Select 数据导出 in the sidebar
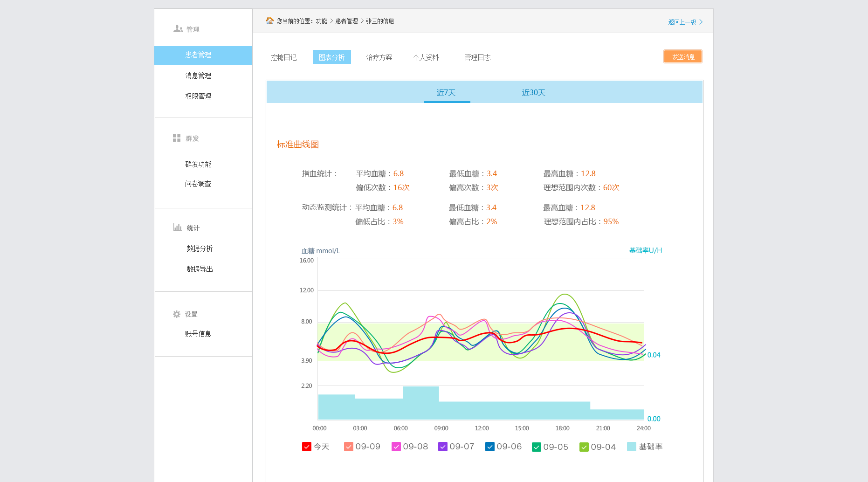Screen dimensions: 868x482 coord(200,269)
